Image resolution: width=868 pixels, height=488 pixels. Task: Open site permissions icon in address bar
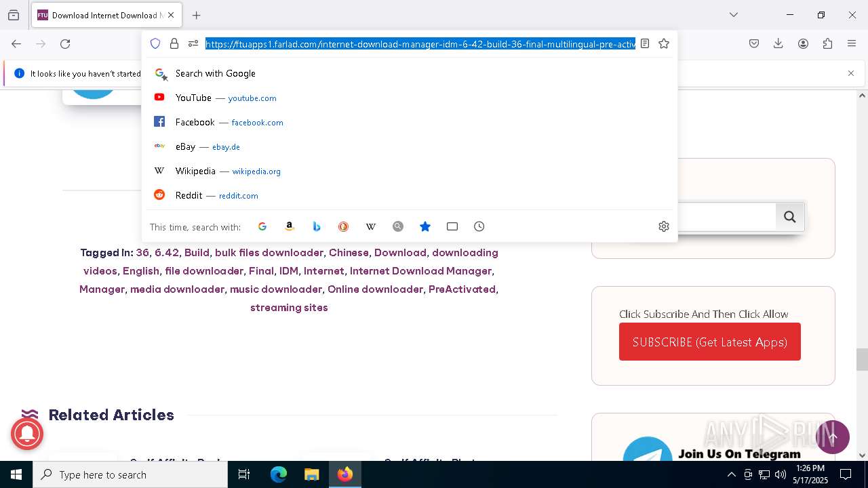[x=193, y=43]
